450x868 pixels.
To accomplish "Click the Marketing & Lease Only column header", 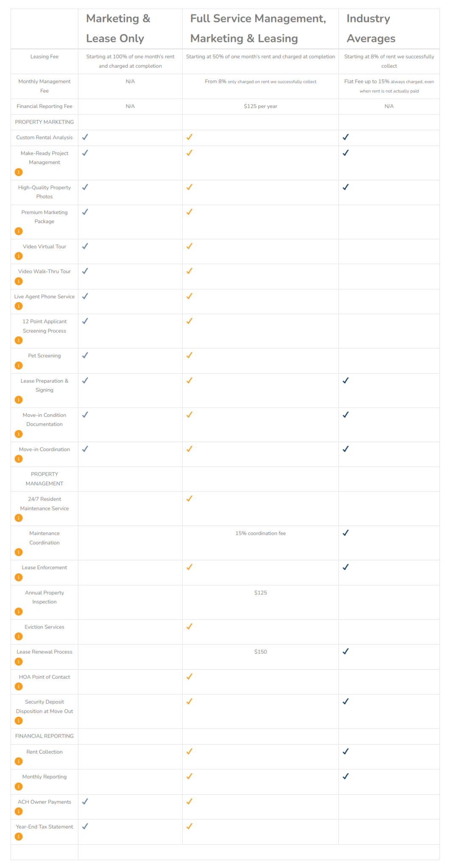I will coord(118,28).
